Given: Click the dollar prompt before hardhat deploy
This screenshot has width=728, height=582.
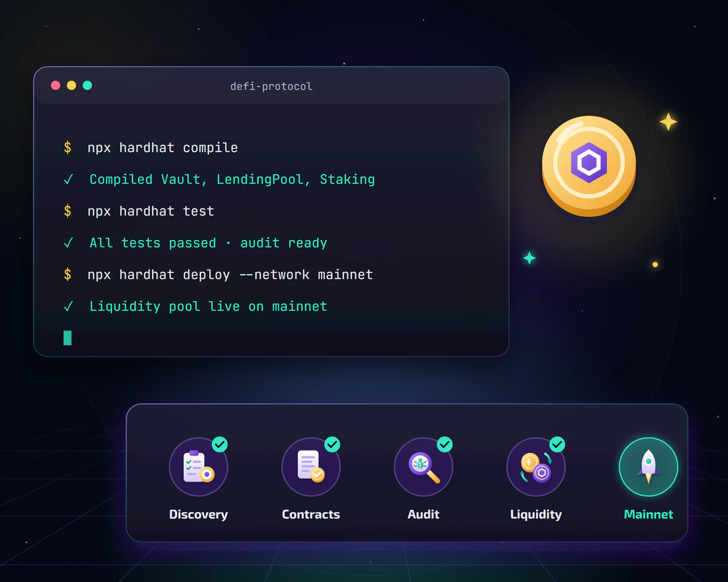Looking at the screenshot, I should click(68, 274).
